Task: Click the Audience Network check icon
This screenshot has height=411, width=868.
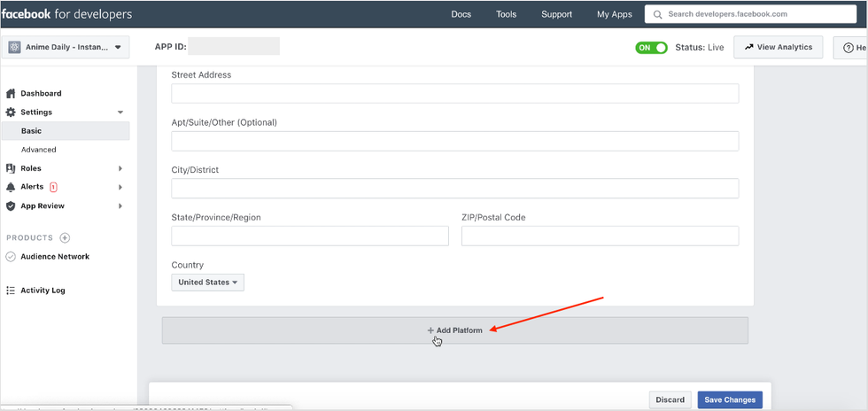Action: (x=11, y=257)
